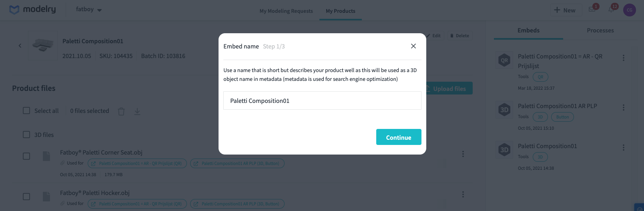Open kebab menu for Paletti Corner Seat.obj

[x=463, y=154]
